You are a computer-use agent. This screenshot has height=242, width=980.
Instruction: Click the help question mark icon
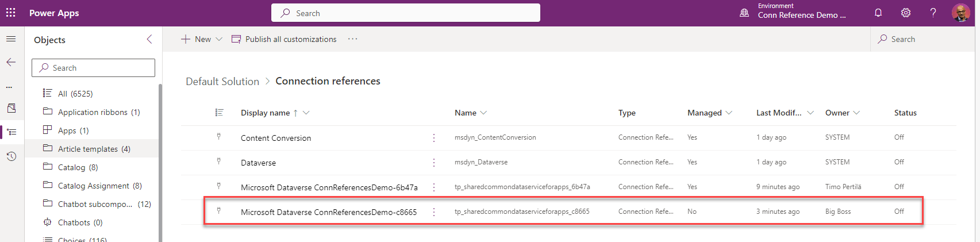tap(933, 13)
